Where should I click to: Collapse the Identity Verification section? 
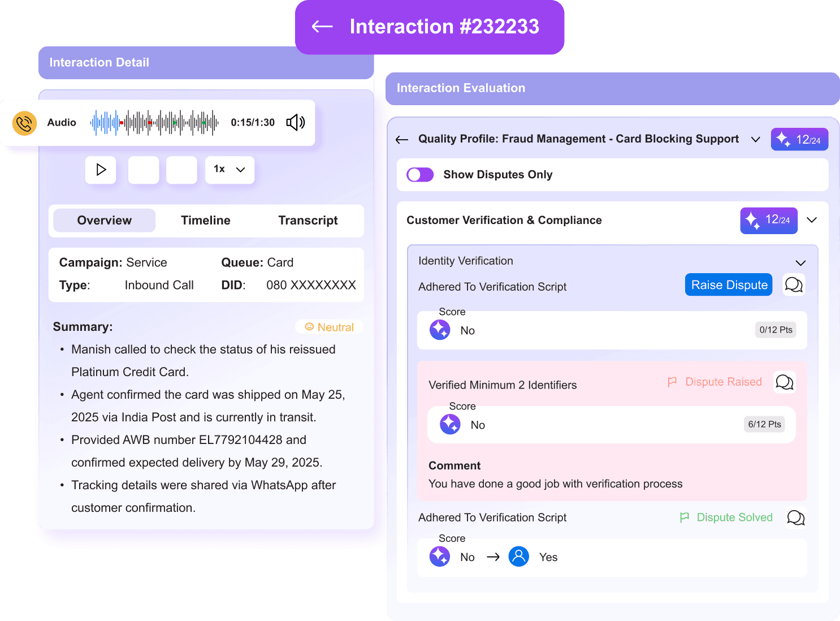800,262
